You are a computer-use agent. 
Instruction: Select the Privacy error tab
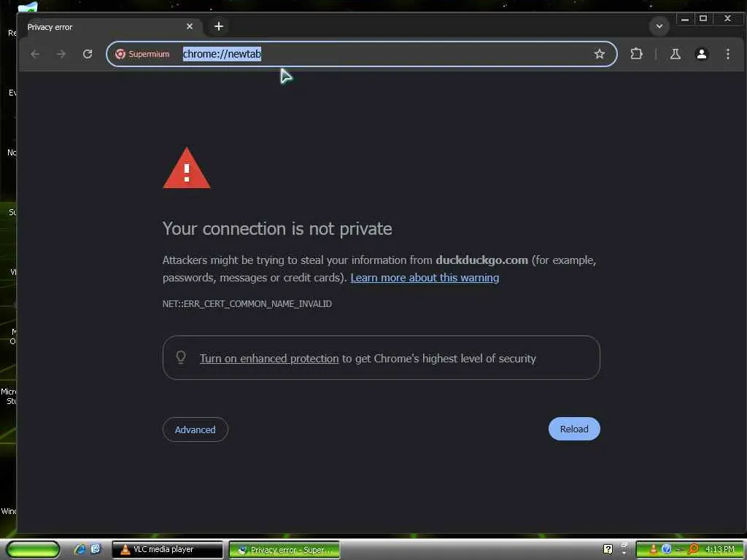(x=111, y=27)
